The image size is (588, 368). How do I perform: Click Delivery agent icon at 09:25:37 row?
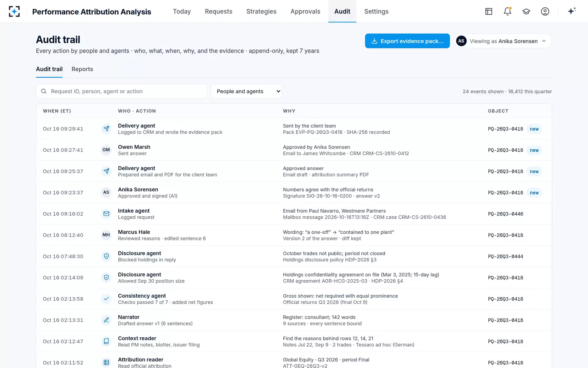[106, 171]
